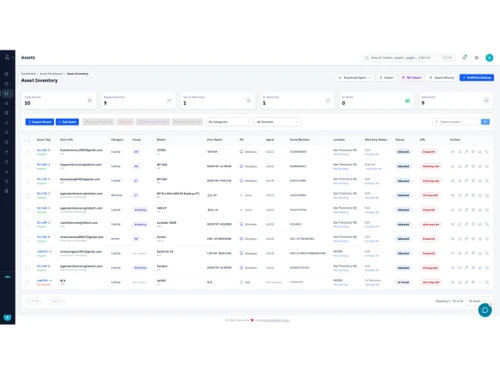
Task: Click the Total Assets card showing 10
Action: tap(59, 101)
